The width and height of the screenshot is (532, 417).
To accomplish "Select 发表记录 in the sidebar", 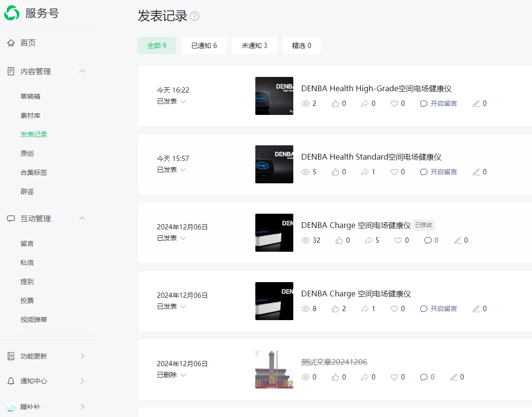I will 34,134.
